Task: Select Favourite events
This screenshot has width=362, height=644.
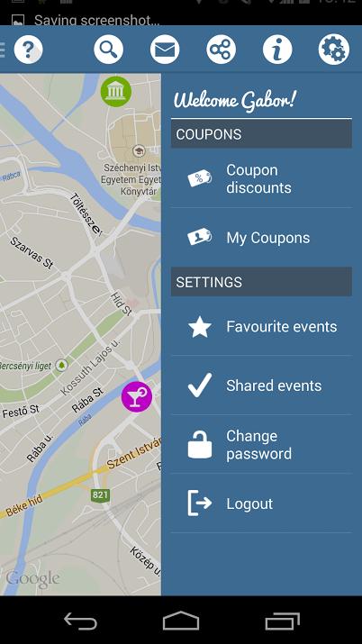Action: coord(261,327)
